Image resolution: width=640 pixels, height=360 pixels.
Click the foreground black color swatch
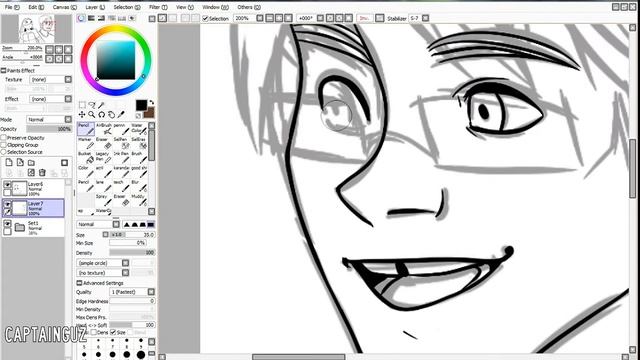tap(141, 105)
